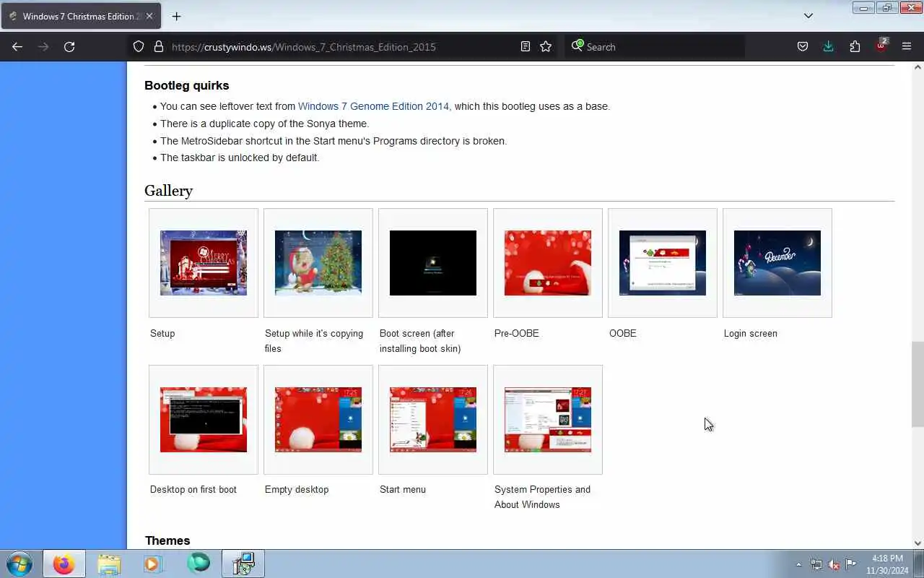The width and height of the screenshot is (924, 578).
Task: Open System Properties and About Windows image
Action: click(x=548, y=420)
